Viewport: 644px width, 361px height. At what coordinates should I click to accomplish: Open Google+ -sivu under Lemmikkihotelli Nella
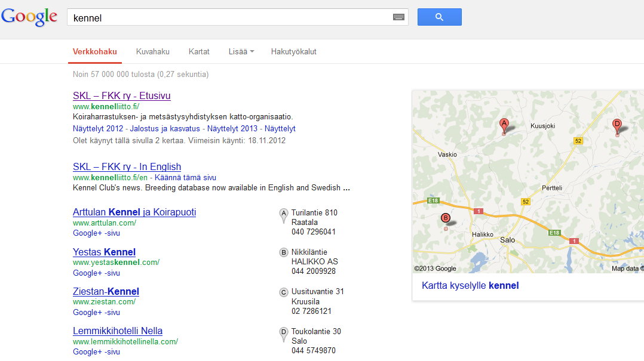coord(97,352)
